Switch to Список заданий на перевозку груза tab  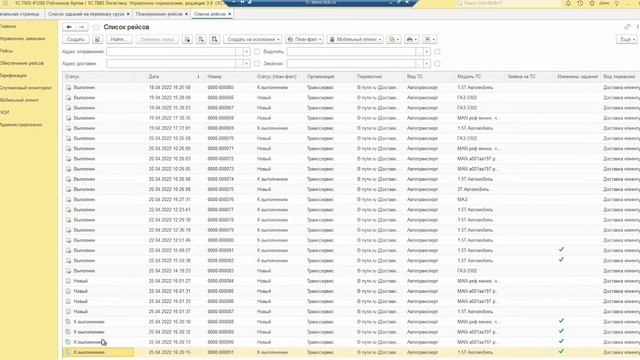(86, 14)
